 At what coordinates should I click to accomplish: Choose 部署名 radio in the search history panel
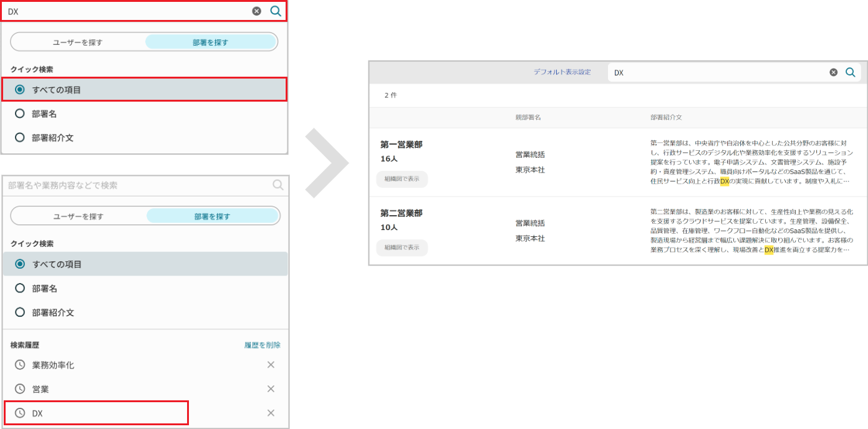click(20, 288)
